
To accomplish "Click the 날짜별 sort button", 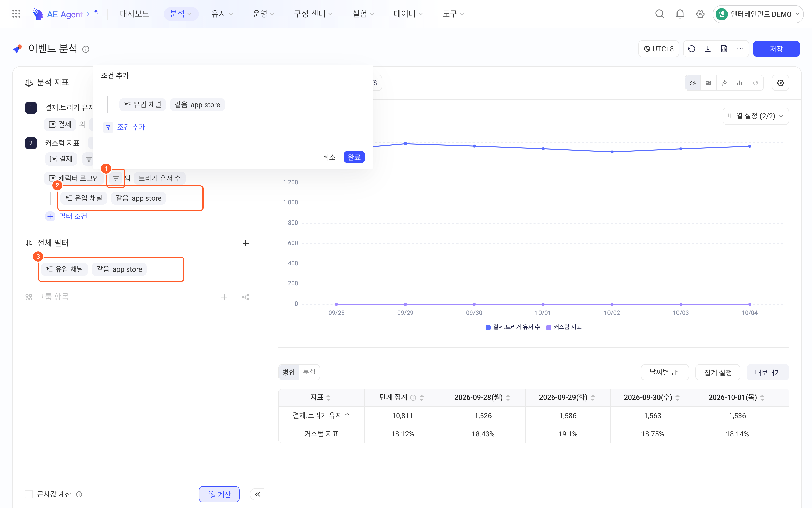I will [x=665, y=373].
